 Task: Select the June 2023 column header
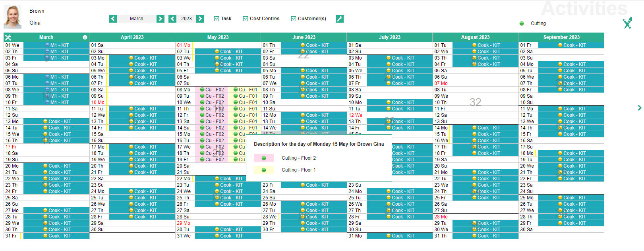coord(304,37)
